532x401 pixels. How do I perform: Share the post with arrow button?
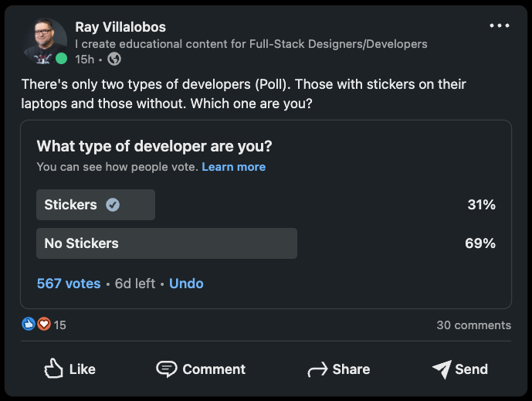pyautogui.click(x=339, y=369)
